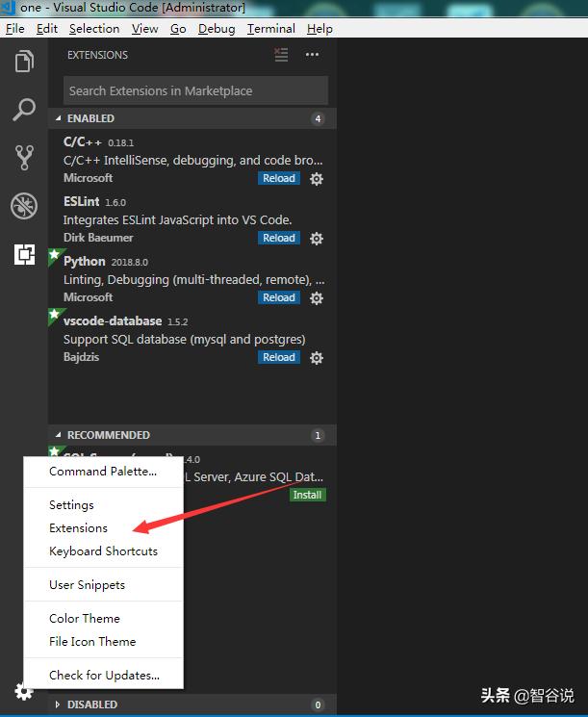Click the ENABLED count badge 4
Screen dimensions: 588x717
318,119
